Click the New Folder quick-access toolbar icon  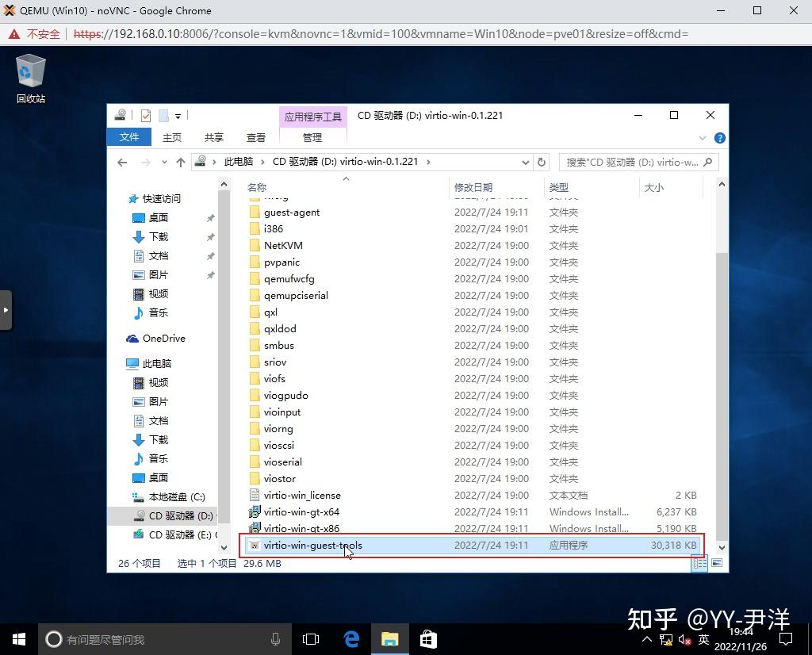tap(163, 116)
